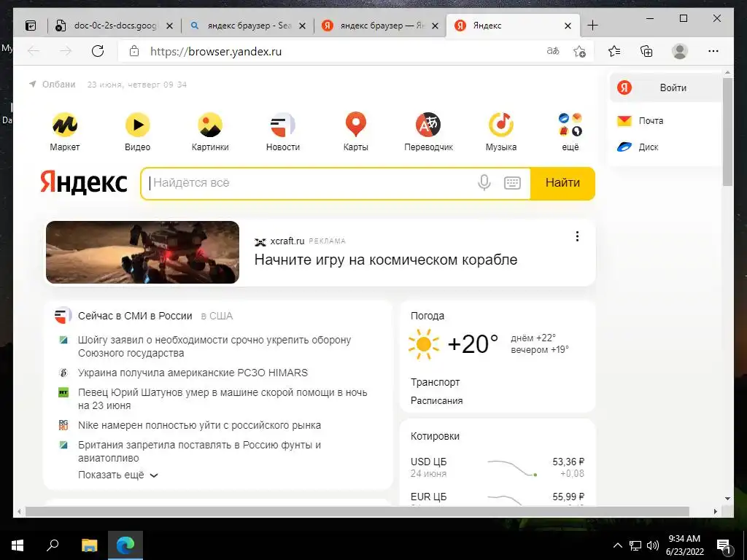
Task: Open news about Шойгу and Союзного государства
Action: (x=214, y=346)
